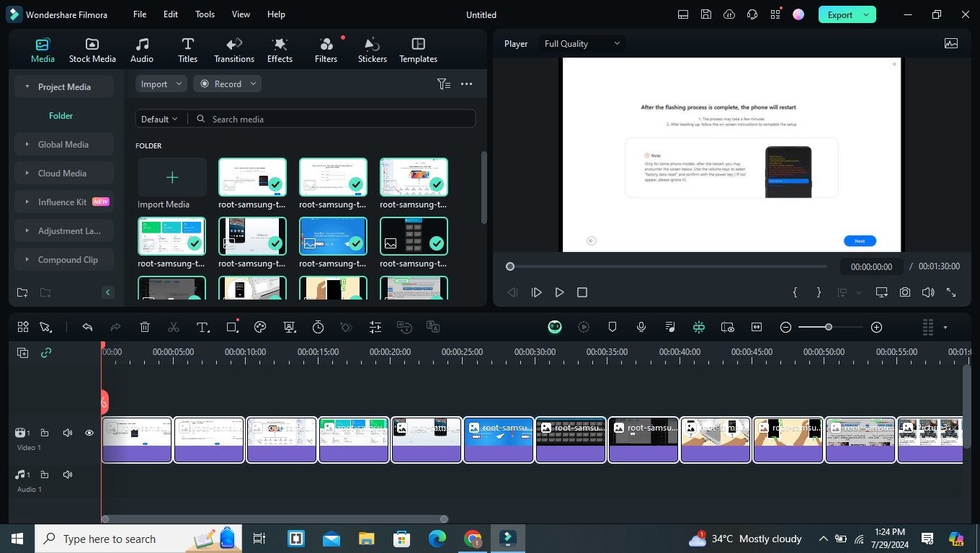The image size is (980, 553).
Task: Click the player progress bar handle
Action: coord(510,266)
